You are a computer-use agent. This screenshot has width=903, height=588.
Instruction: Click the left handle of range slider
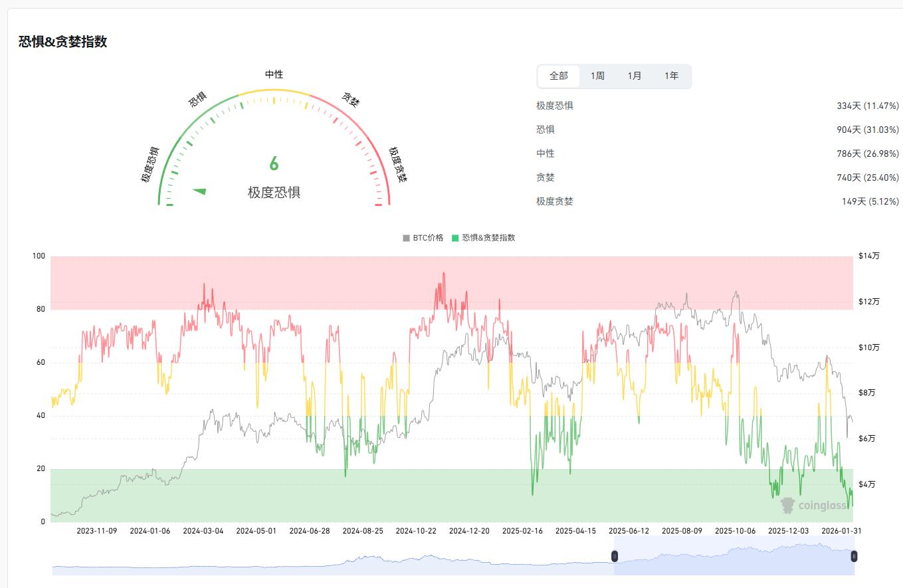pos(615,556)
